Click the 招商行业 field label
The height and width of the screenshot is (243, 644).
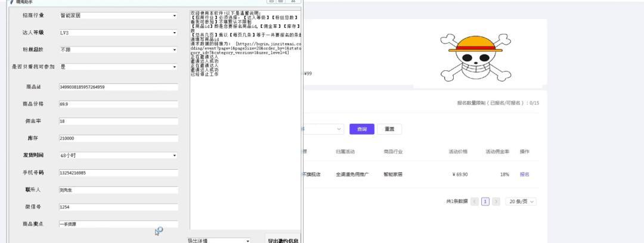pyautogui.click(x=33, y=15)
